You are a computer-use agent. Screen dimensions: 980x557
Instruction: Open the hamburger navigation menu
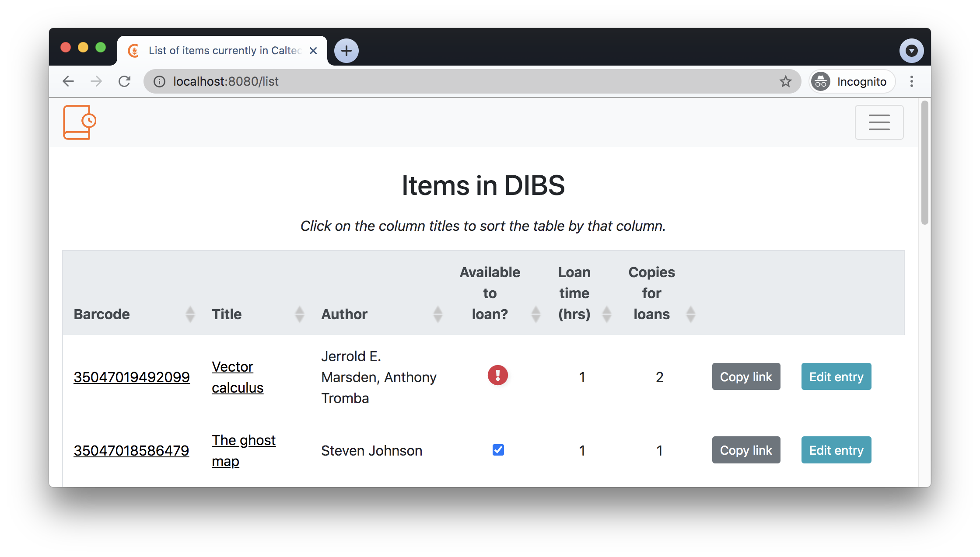point(879,122)
